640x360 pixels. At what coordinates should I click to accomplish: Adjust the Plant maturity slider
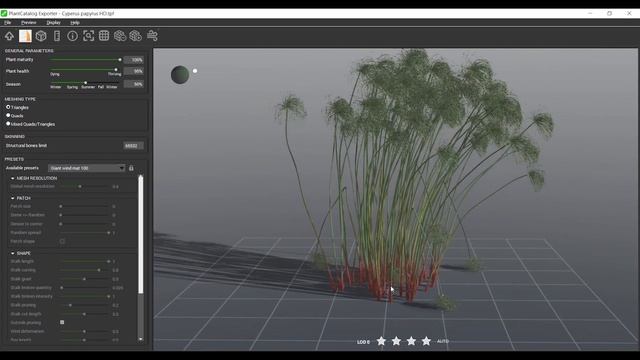[85, 60]
